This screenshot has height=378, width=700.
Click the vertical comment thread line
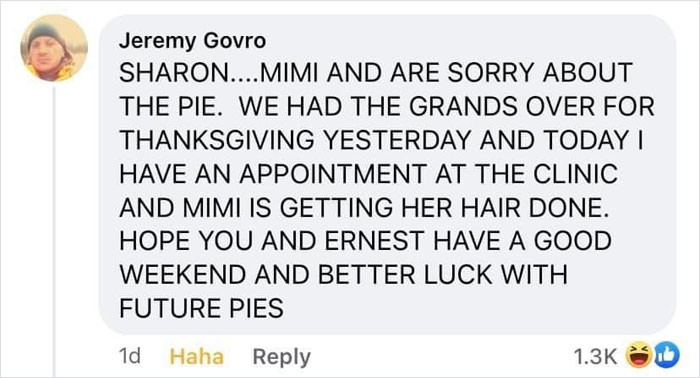[x=54, y=232]
